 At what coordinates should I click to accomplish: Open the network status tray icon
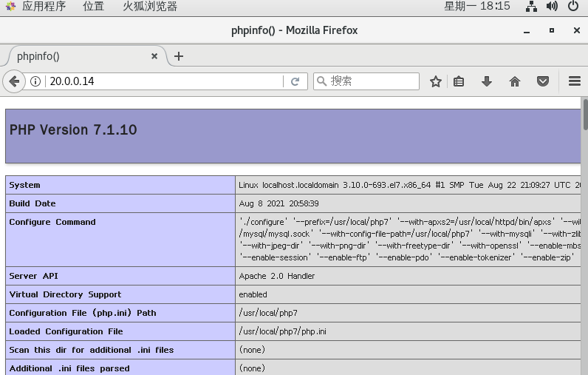(x=531, y=6)
